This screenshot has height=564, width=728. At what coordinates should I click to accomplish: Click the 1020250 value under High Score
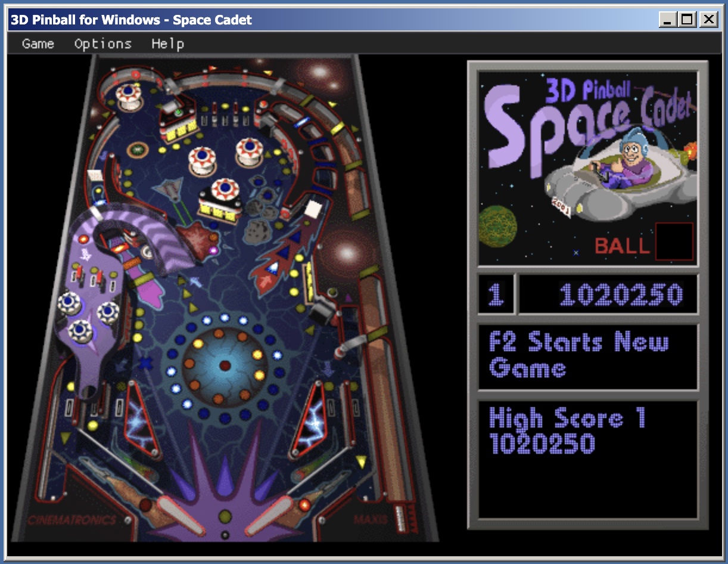tap(542, 444)
